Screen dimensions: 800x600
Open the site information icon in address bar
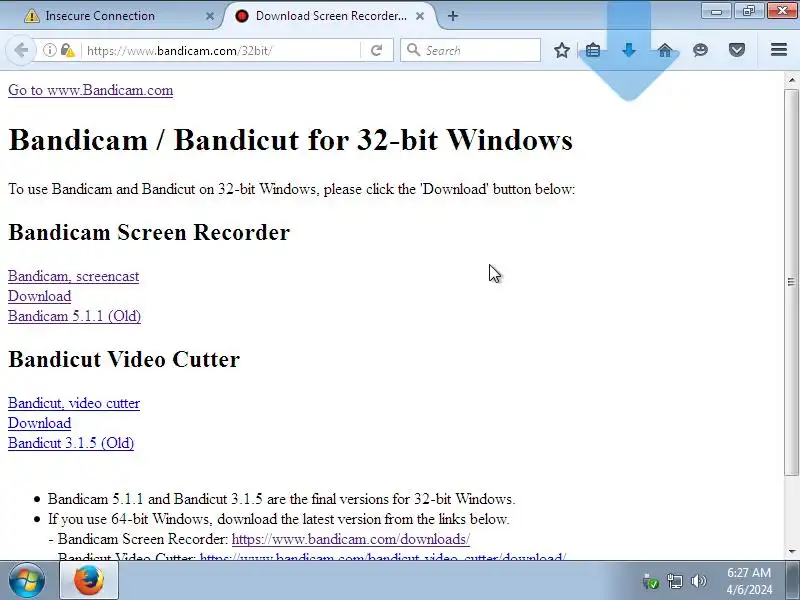pos(49,50)
